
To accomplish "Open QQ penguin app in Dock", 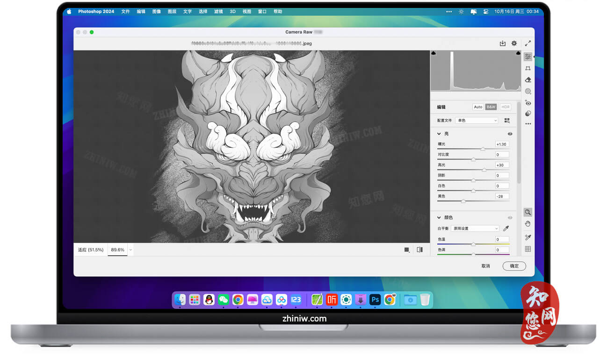I will tap(209, 300).
